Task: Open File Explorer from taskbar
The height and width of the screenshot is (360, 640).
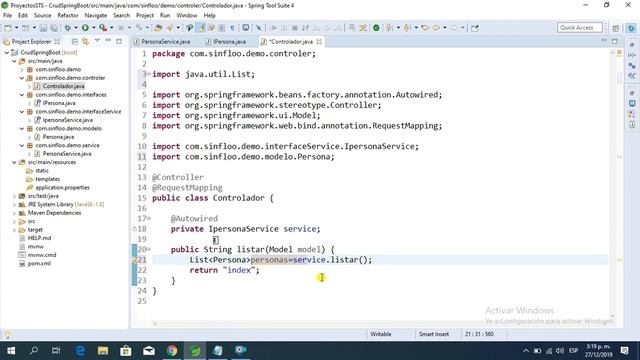Action: coord(103,351)
